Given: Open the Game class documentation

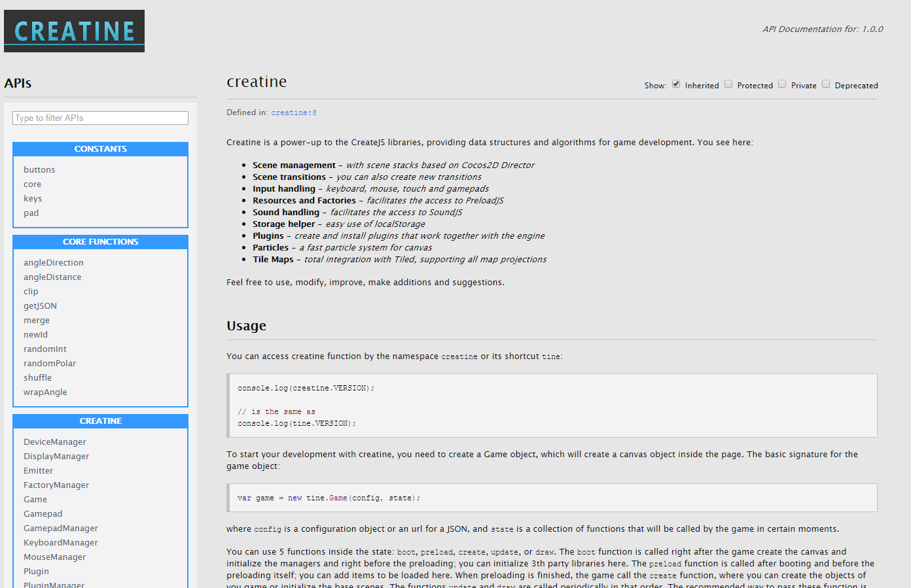Looking at the screenshot, I should point(35,500).
